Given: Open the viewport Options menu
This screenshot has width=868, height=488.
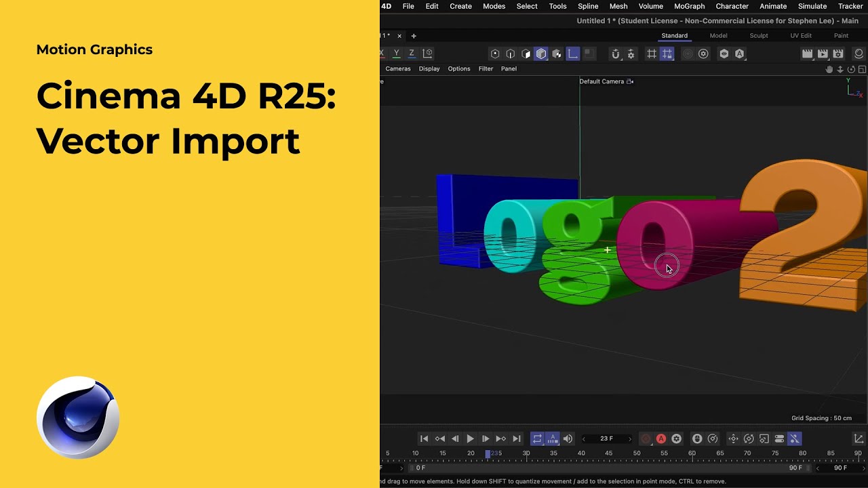Looking at the screenshot, I should 459,68.
